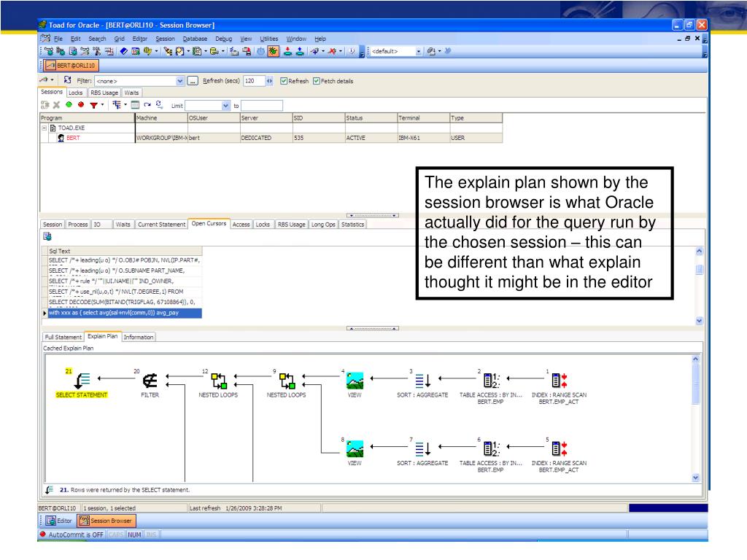Open the new connection dropdown arrow
747x560 pixels.
323,51
